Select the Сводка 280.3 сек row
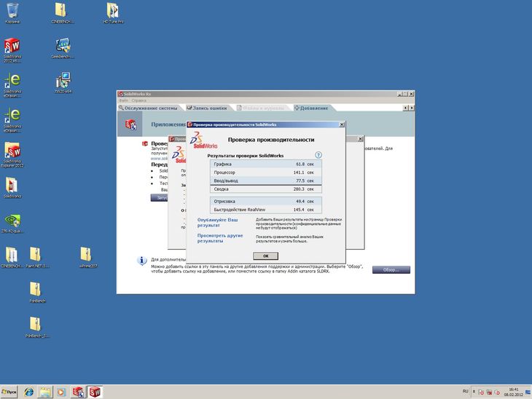The image size is (532, 399). pos(266,189)
